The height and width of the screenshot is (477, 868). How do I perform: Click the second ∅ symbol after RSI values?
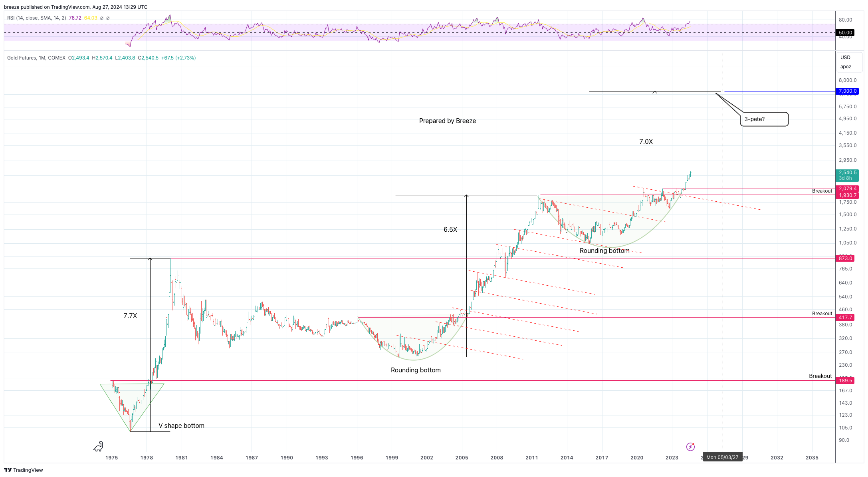click(x=108, y=18)
